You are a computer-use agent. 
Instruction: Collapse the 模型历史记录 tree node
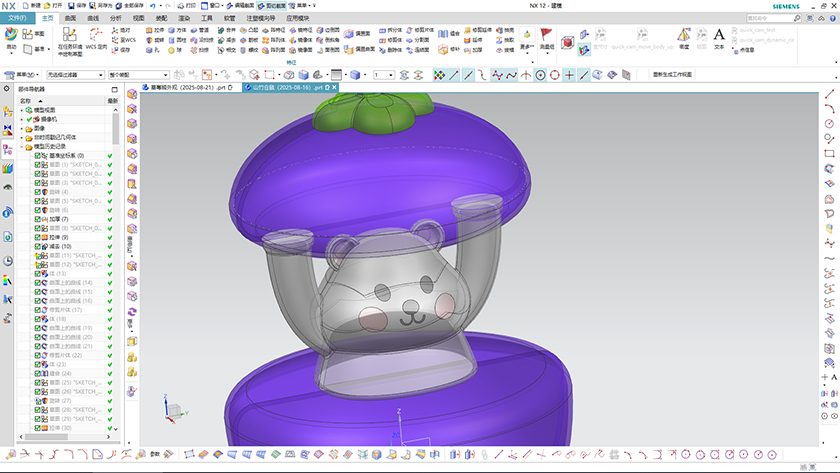[x=22, y=146]
